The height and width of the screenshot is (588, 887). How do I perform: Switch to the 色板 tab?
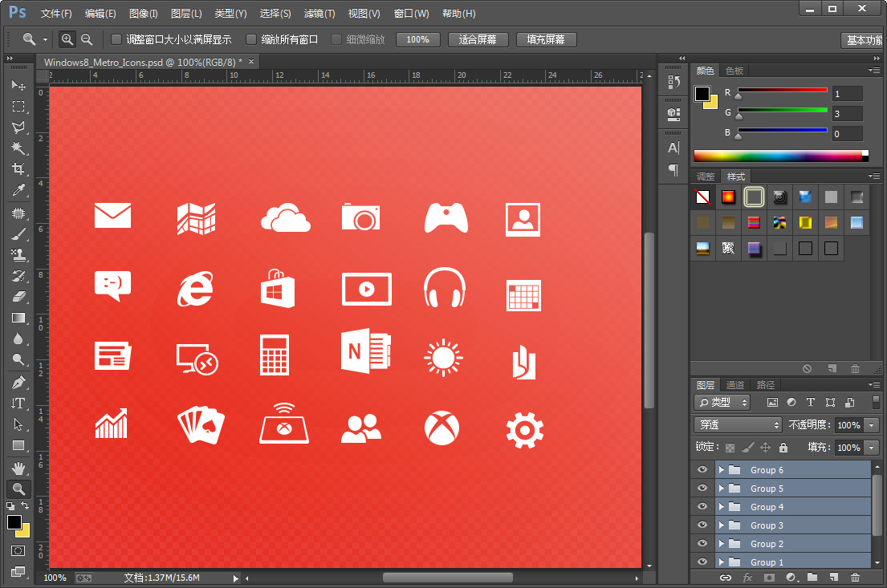(734, 71)
